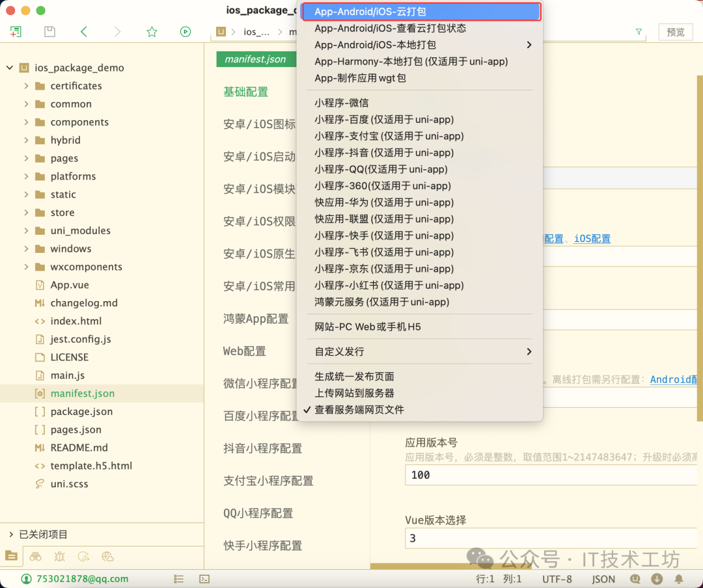Click the iOS配置 link in the editor

592,239
